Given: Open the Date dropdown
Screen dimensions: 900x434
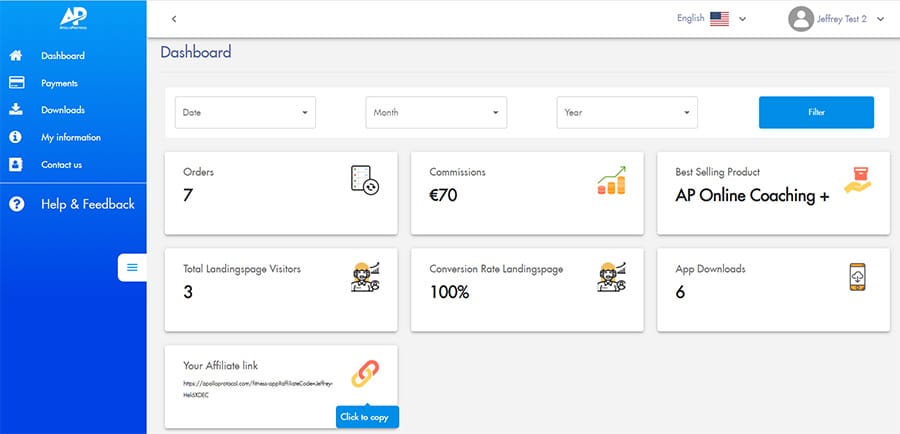Looking at the screenshot, I should click(245, 113).
